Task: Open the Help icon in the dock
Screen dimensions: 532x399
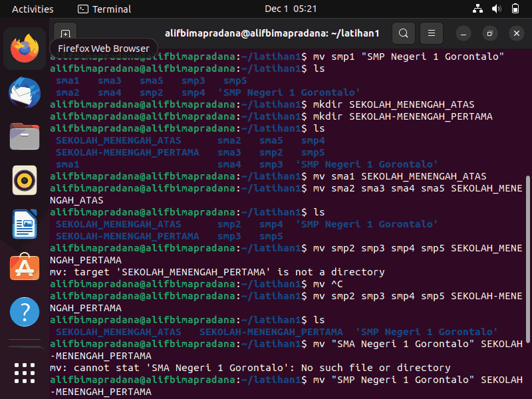Action: (25, 312)
